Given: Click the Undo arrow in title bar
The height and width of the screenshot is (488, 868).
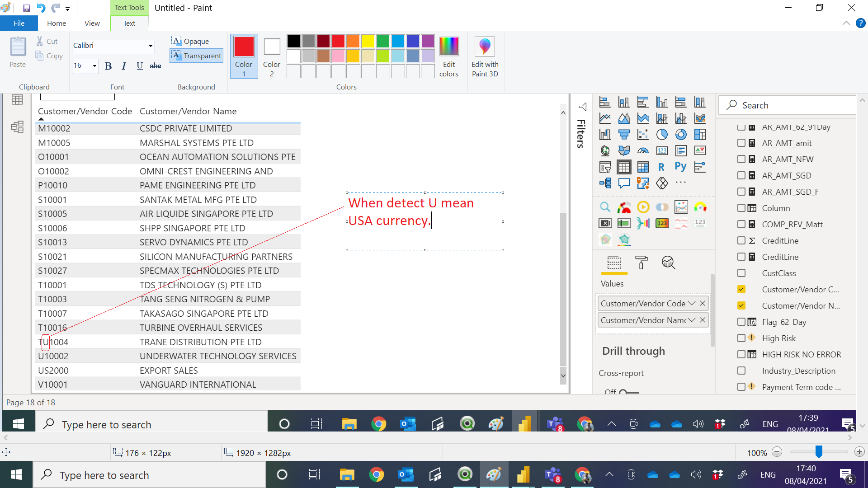Looking at the screenshot, I should 41,8.
